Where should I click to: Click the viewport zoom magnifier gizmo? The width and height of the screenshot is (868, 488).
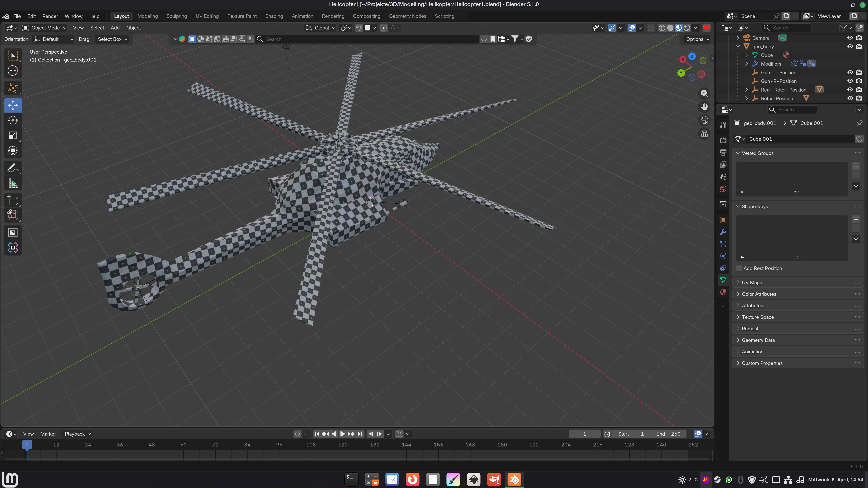point(704,93)
